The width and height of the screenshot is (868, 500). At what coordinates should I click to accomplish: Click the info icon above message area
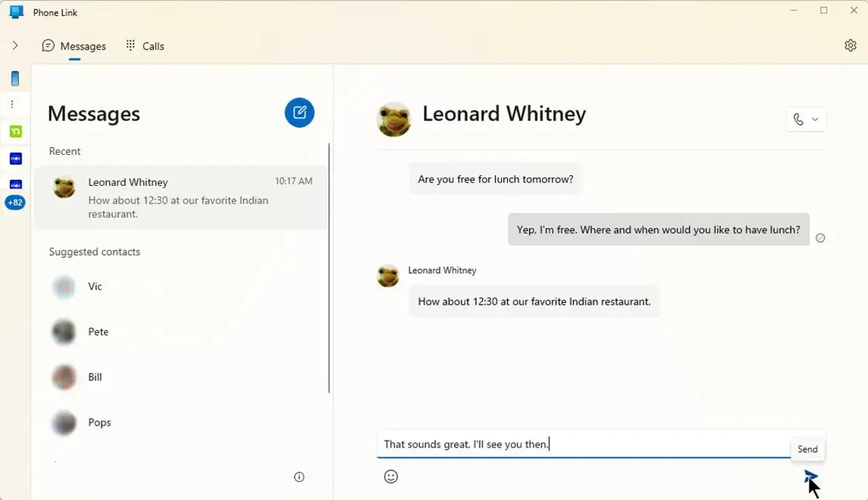tap(299, 477)
